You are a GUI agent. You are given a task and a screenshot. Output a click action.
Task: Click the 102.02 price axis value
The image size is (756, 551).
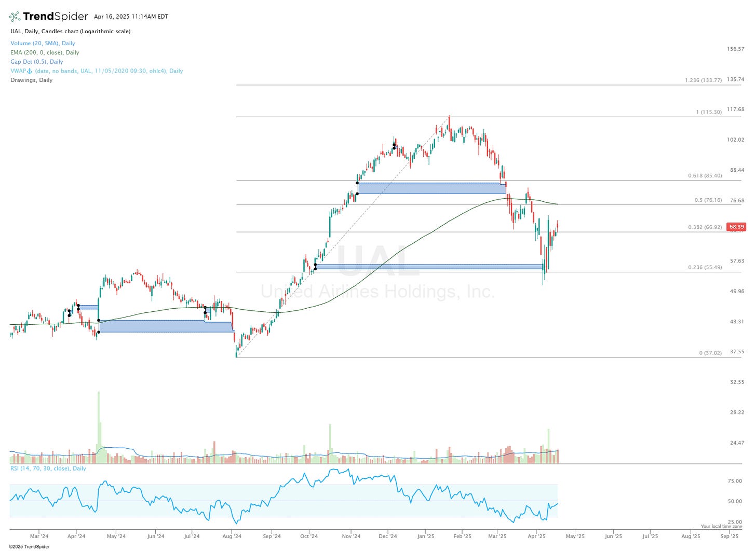click(x=736, y=140)
